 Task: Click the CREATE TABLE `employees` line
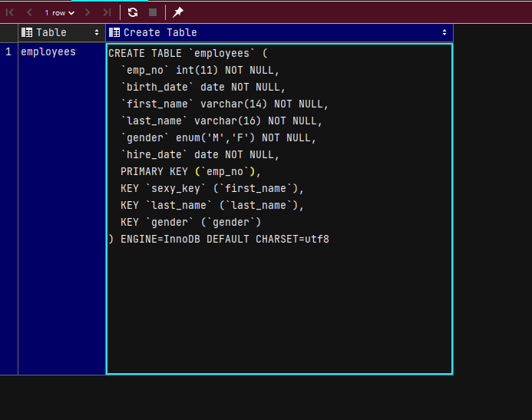[188, 53]
